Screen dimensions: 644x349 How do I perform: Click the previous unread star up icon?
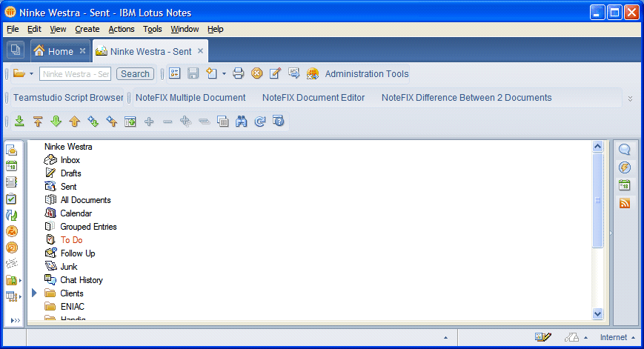point(112,121)
